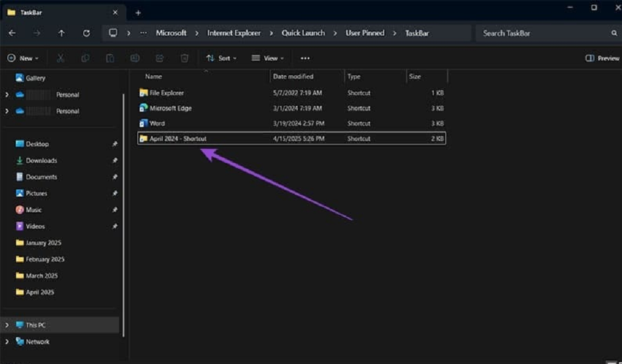
Task: Click the TaskBar breadcrumb segment
Action: pyautogui.click(x=417, y=33)
